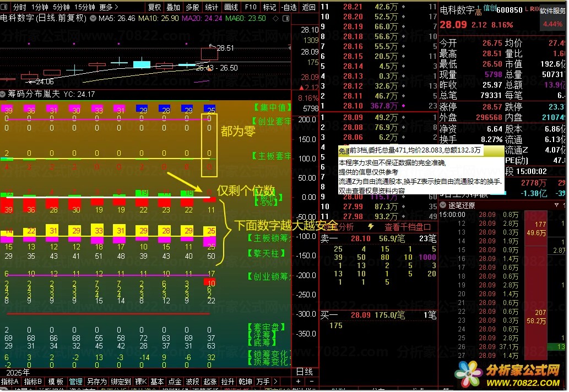569x392 pixels.
Task: Click the plus zoom-in button
Action: [299, 382]
